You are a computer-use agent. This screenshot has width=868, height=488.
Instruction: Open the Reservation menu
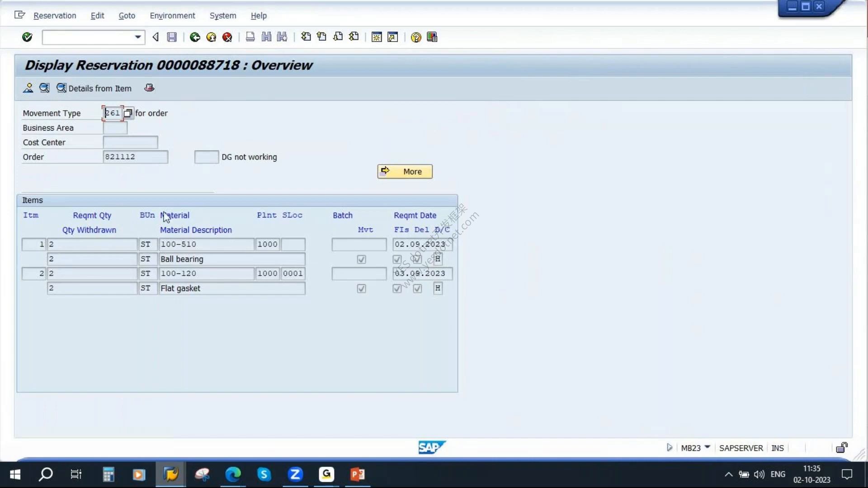tap(55, 15)
